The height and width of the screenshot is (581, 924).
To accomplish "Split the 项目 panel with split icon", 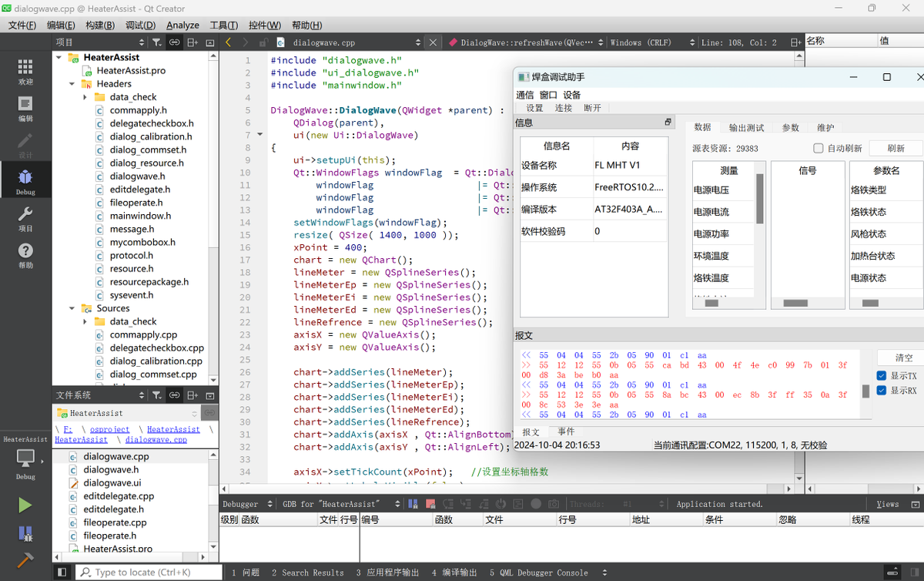I will pos(192,42).
